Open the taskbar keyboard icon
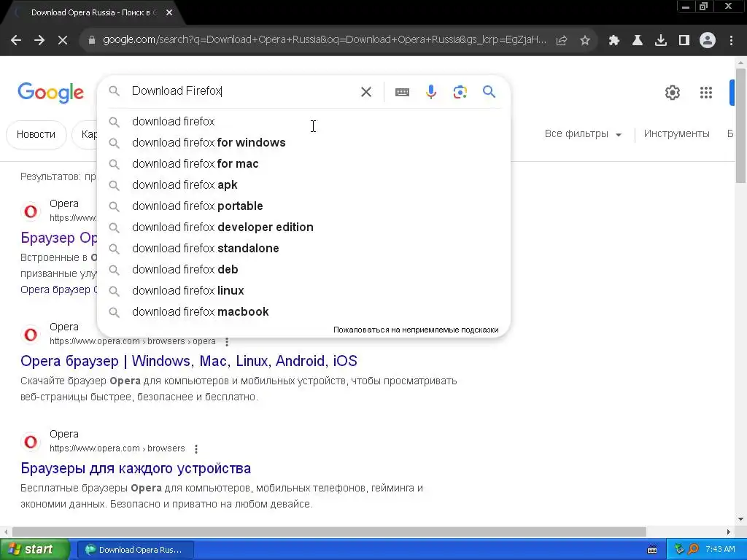This screenshot has height=560, width=747. point(652,550)
